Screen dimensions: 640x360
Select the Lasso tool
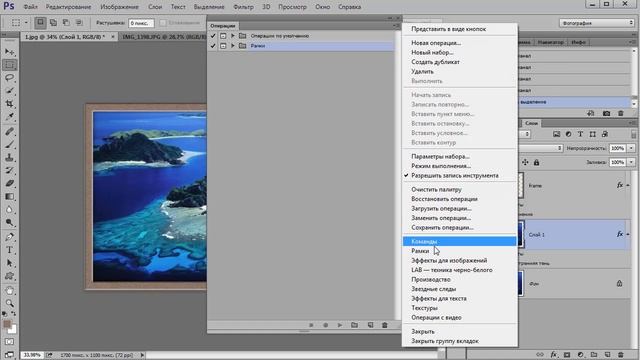9,78
